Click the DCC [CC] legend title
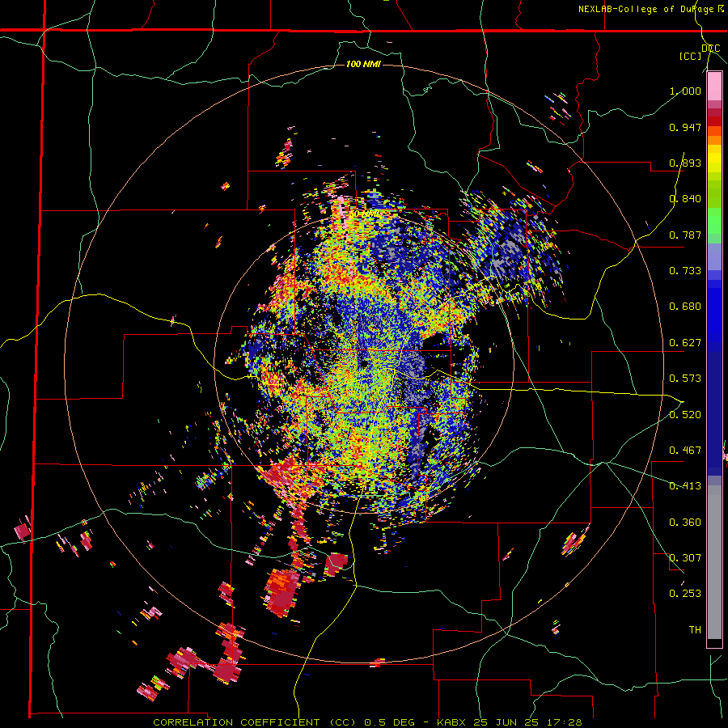Viewport: 728px width, 728px height. (x=700, y=52)
